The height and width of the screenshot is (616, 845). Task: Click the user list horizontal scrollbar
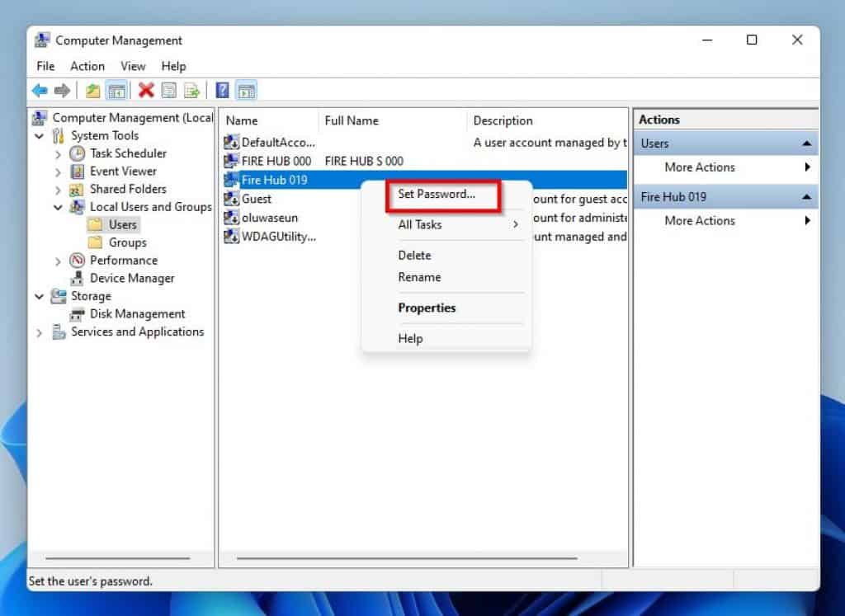click(407, 558)
